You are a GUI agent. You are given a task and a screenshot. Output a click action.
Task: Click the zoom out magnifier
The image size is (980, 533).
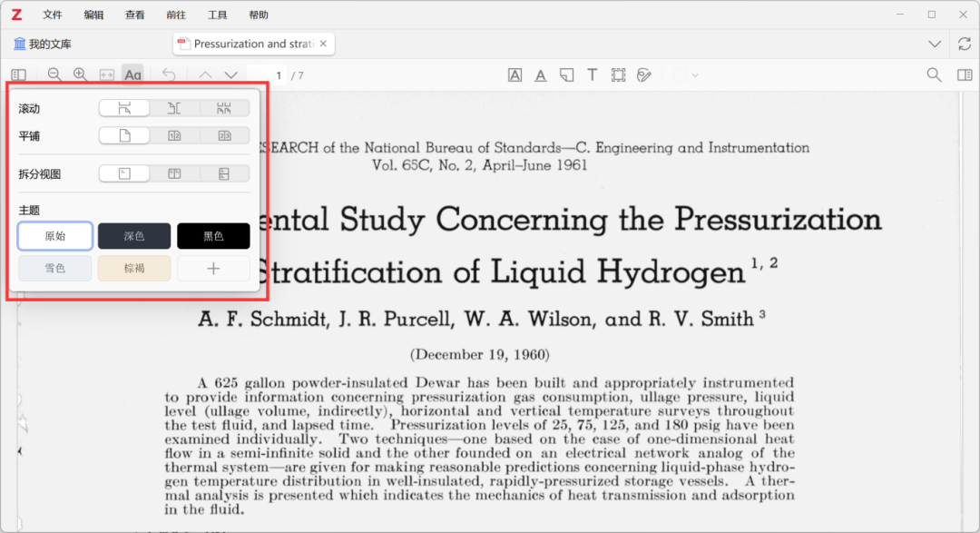54,75
